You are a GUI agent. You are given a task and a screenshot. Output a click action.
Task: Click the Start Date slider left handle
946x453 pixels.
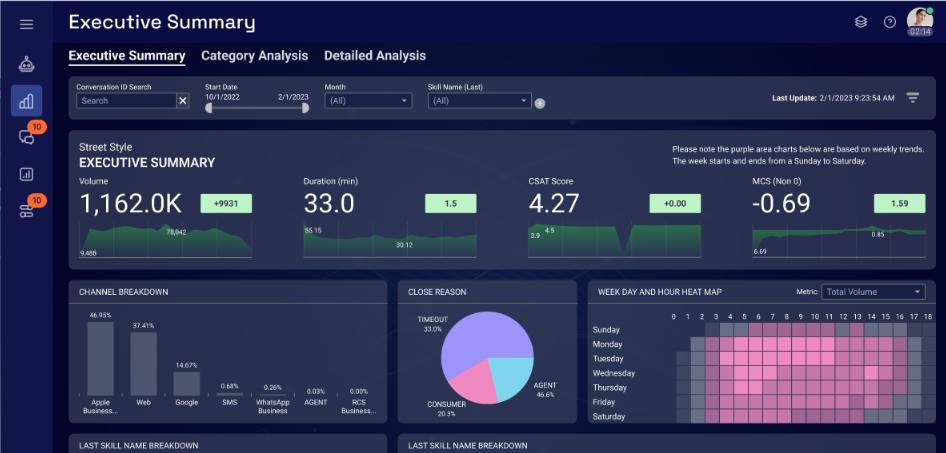pyautogui.click(x=209, y=108)
